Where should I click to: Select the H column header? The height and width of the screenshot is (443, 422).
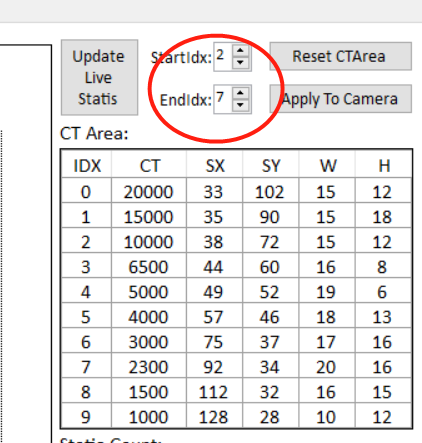pyautogui.click(x=383, y=165)
